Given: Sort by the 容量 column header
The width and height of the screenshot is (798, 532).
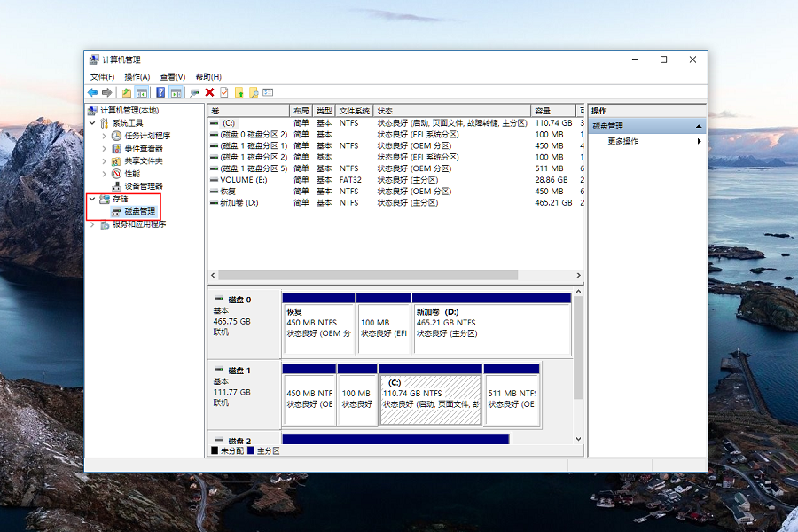Looking at the screenshot, I should (552, 111).
